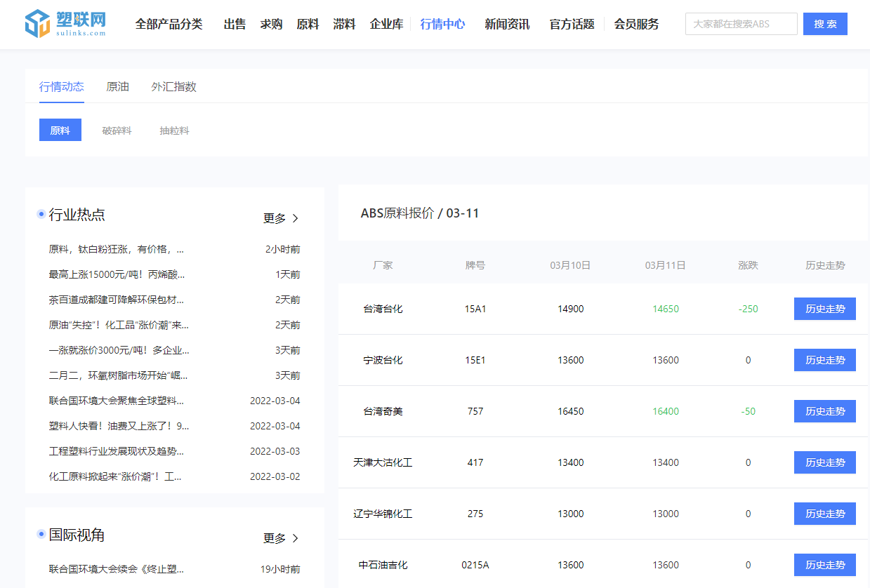Screen dimensions: 870x588
Task: Click the 牌号 column header
Action: pos(475,265)
